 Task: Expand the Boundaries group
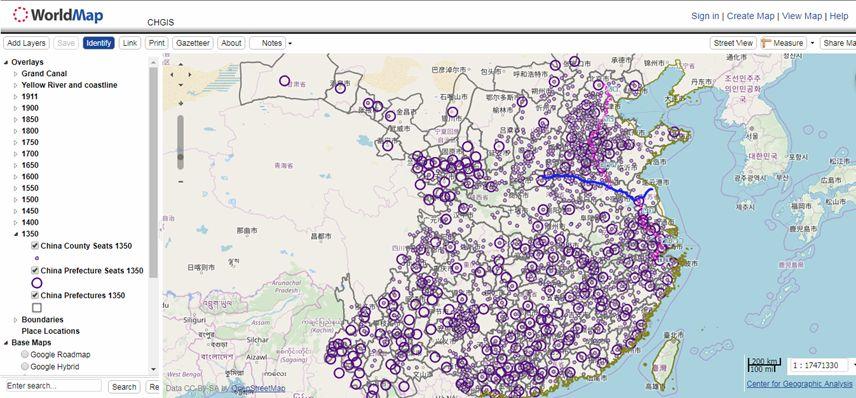click(16, 320)
